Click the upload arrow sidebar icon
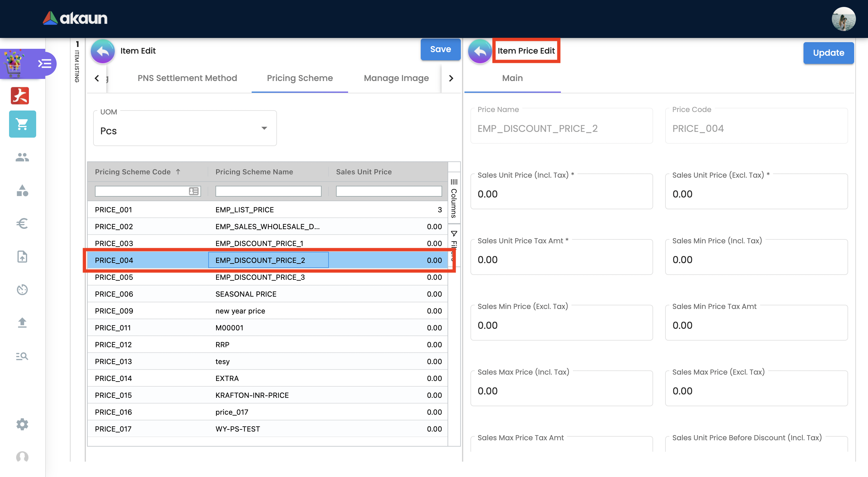 pyautogui.click(x=22, y=322)
